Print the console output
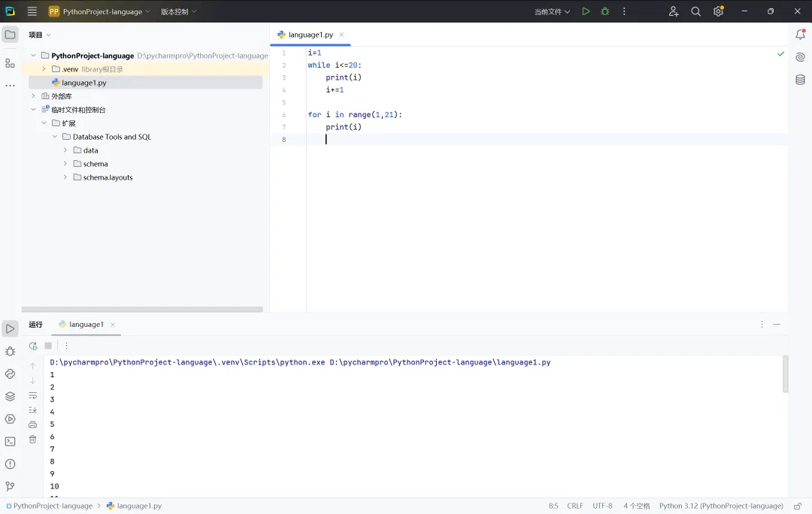 (32, 425)
